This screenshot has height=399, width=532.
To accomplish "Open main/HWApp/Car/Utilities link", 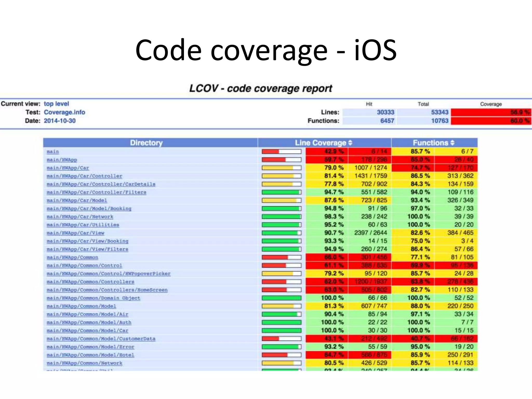I will point(83,225).
